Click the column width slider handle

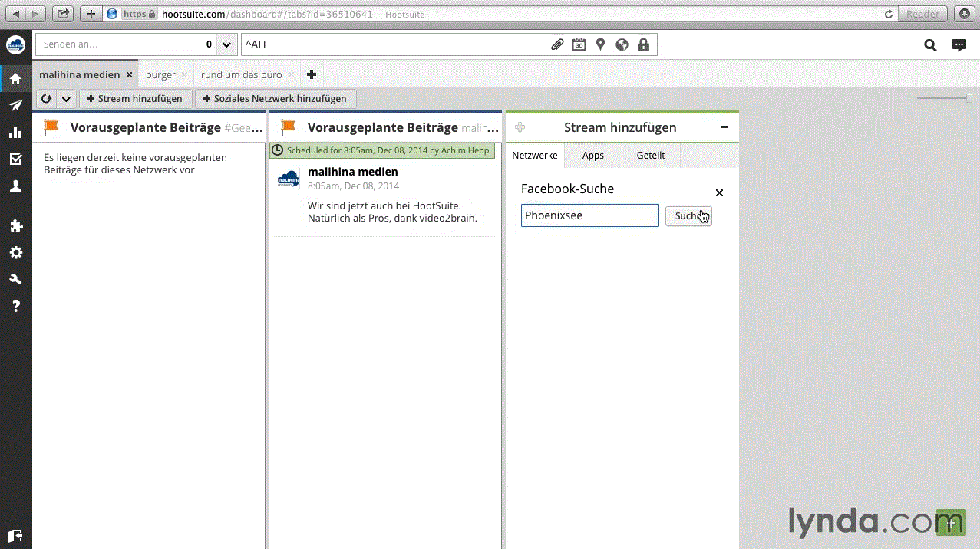968,98
